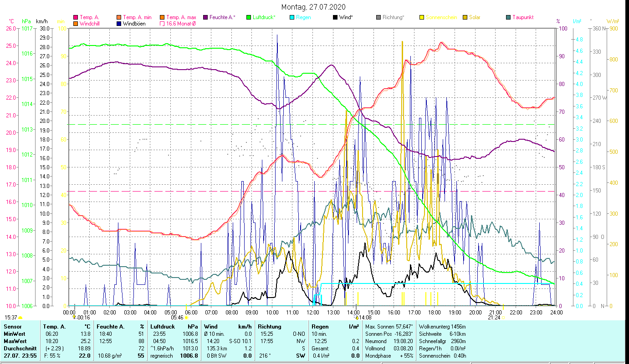Click the current temperature value 22.0
Viewport: 629px width, 364px height.
pyautogui.click(x=85, y=356)
